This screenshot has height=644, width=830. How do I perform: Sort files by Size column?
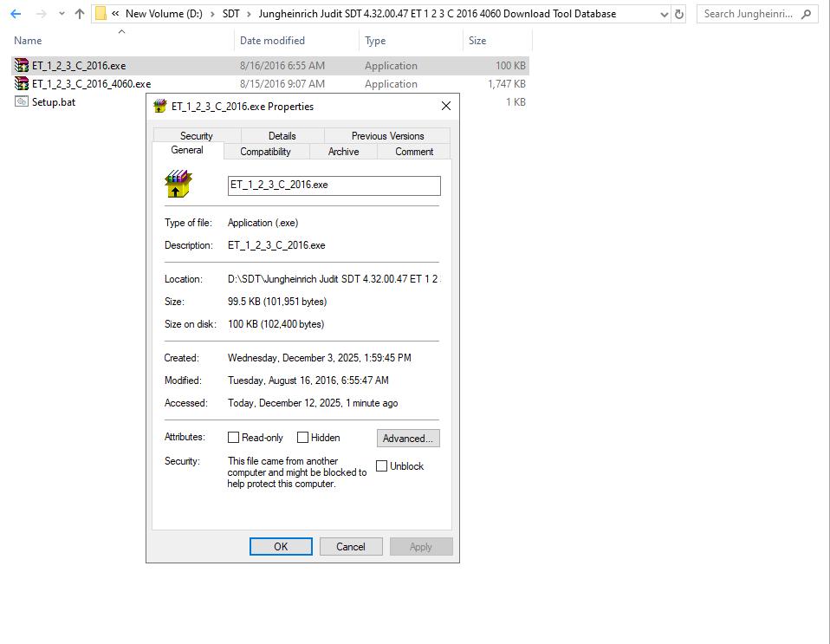(477, 40)
